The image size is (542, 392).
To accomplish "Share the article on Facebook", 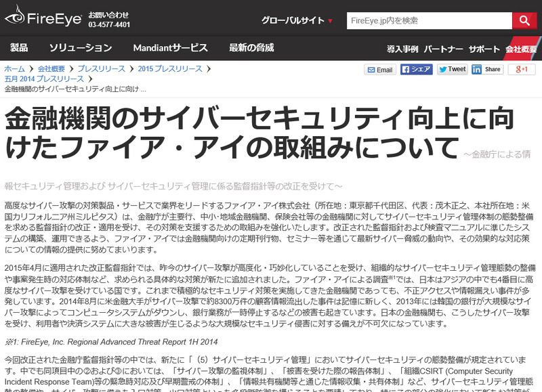I will (416, 69).
